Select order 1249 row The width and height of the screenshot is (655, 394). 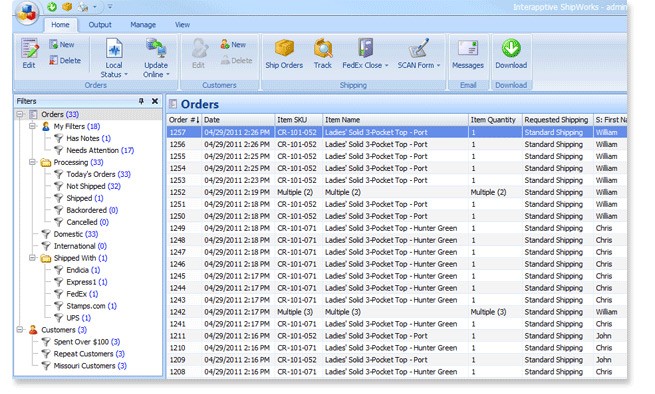point(397,228)
